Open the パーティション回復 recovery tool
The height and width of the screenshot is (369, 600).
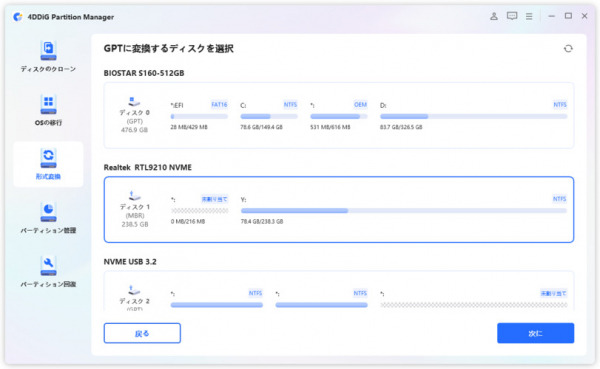pyautogui.click(x=48, y=272)
